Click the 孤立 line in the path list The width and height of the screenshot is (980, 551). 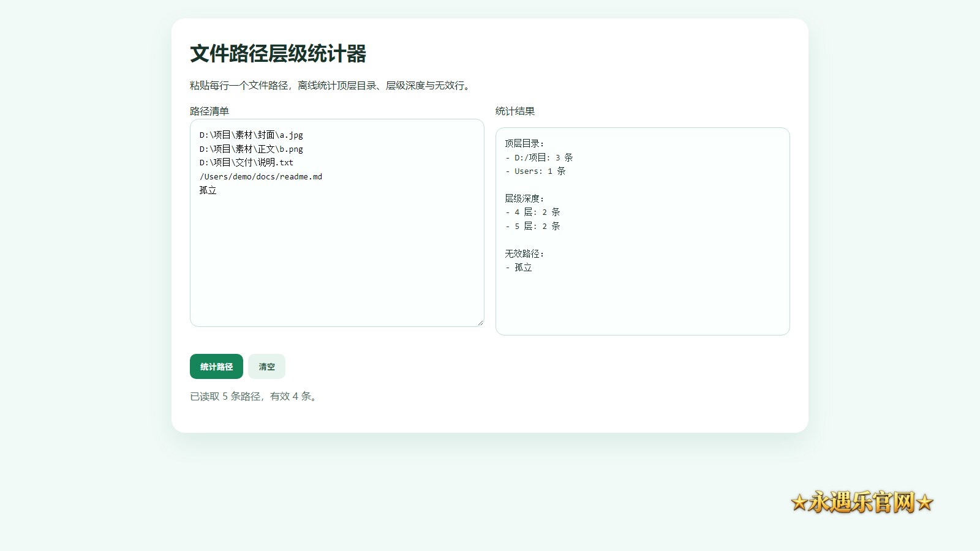point(208,190)
